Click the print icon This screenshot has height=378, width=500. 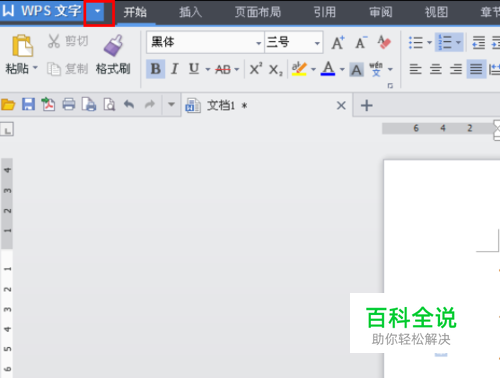pos(69,104)
